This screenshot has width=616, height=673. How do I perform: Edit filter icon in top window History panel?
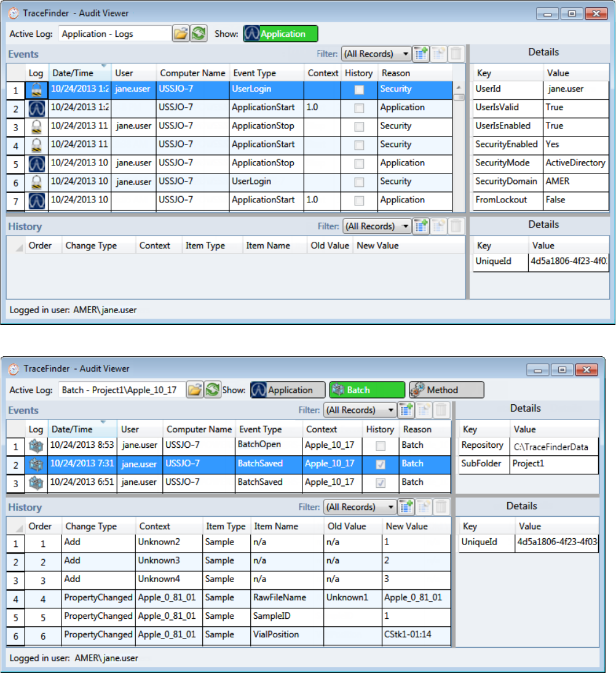pos(438,226)
